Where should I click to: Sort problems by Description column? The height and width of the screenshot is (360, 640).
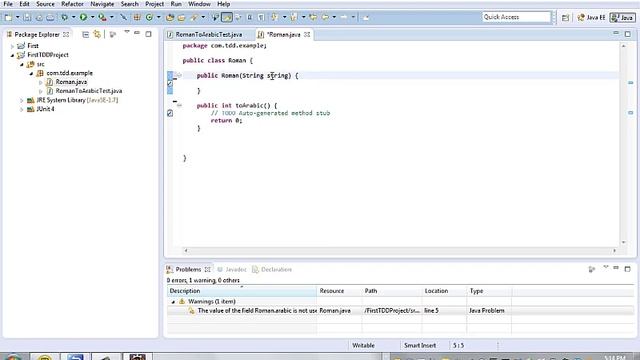pos(242,291)
